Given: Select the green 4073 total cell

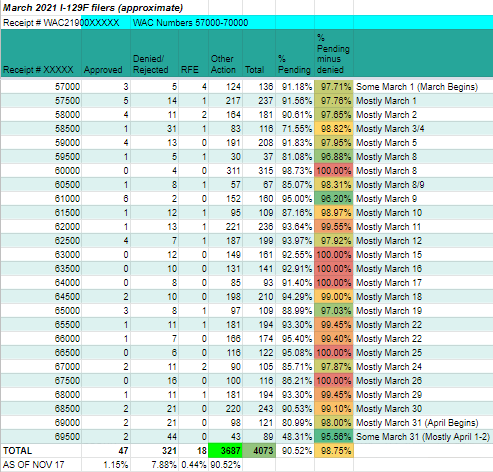Looking at the screenshot, I should [259, 451].
